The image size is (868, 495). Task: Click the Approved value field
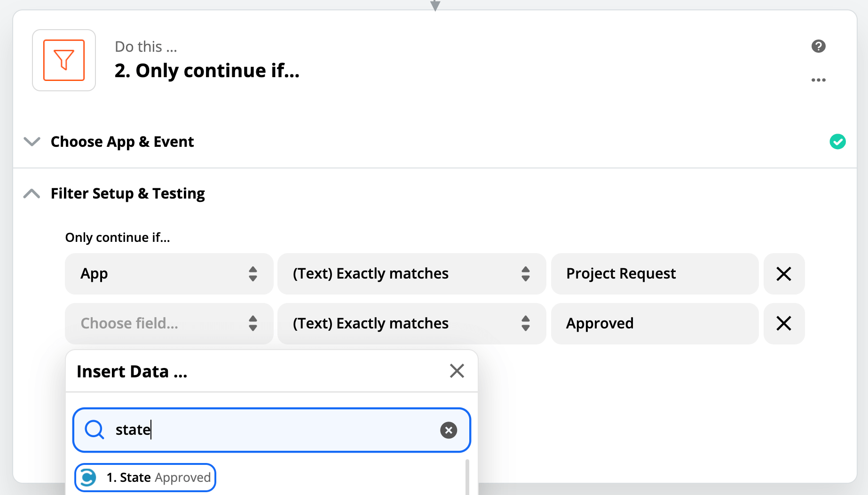pyautogui.click(x=655, y=324)
